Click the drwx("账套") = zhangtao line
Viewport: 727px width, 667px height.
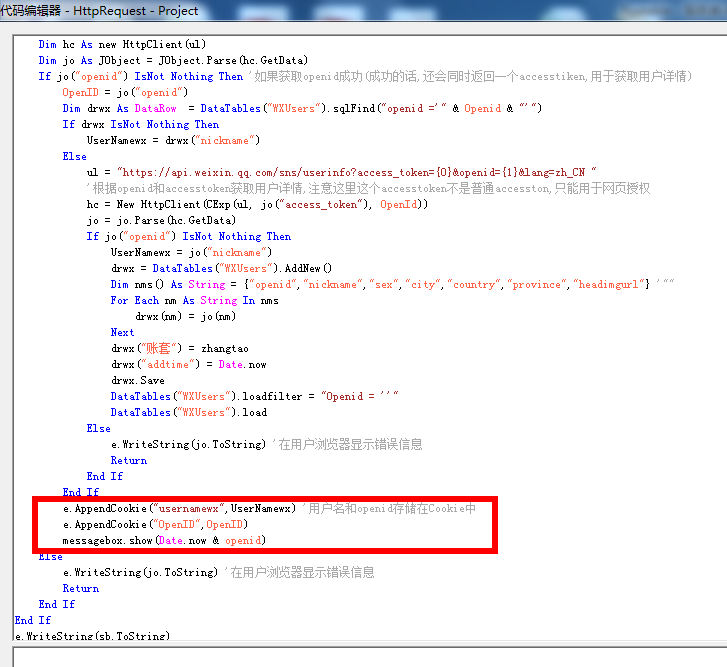tap(179, 348)
